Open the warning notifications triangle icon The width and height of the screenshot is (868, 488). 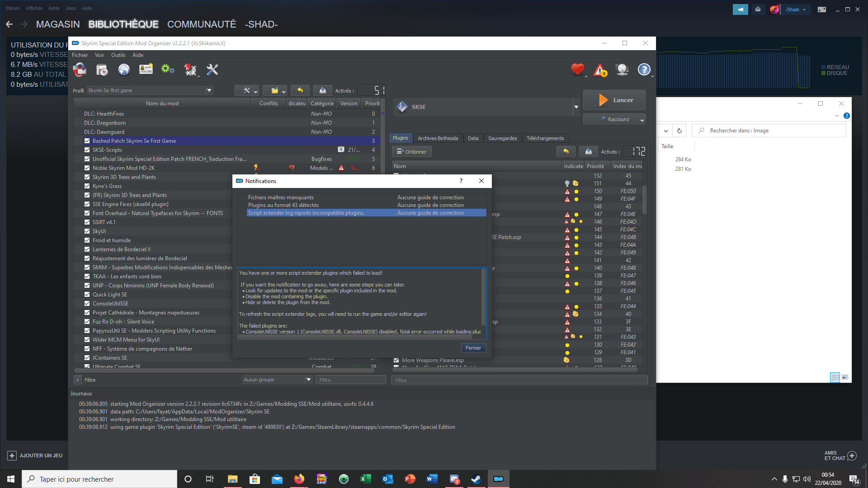600,70
